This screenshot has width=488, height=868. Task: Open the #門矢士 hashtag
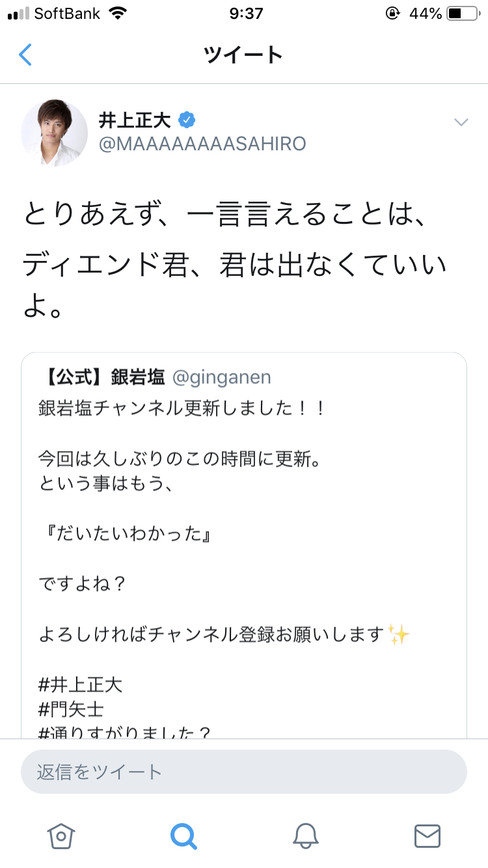click(71, 709)
